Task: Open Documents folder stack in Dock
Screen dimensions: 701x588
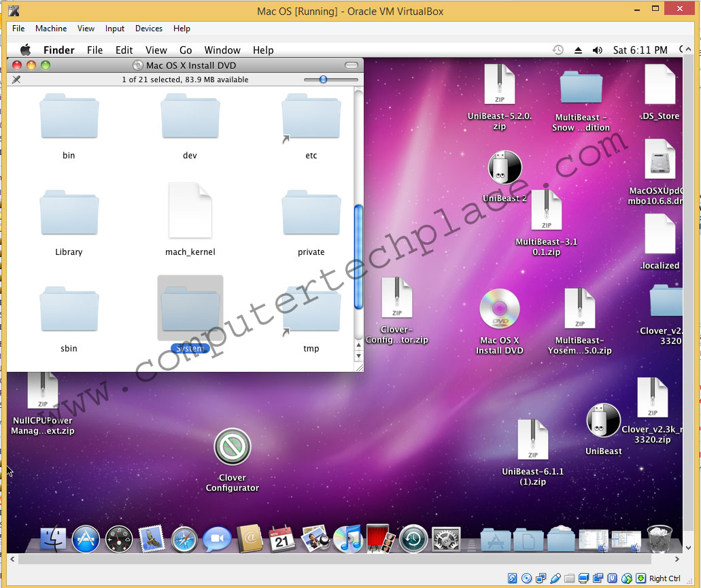Action: coord(528,540)
